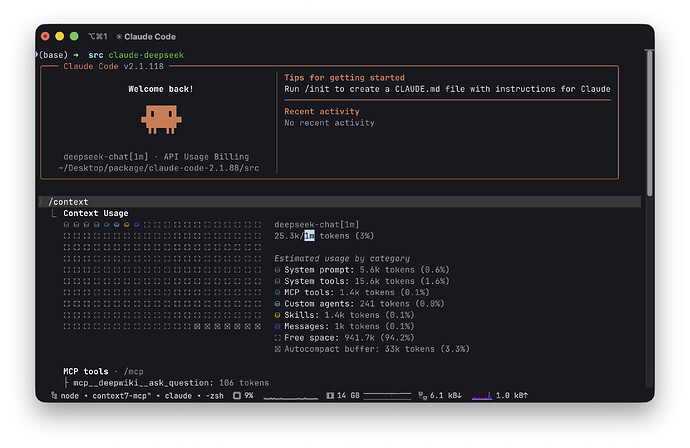Click 'No recent activity' text

(329, 123)
